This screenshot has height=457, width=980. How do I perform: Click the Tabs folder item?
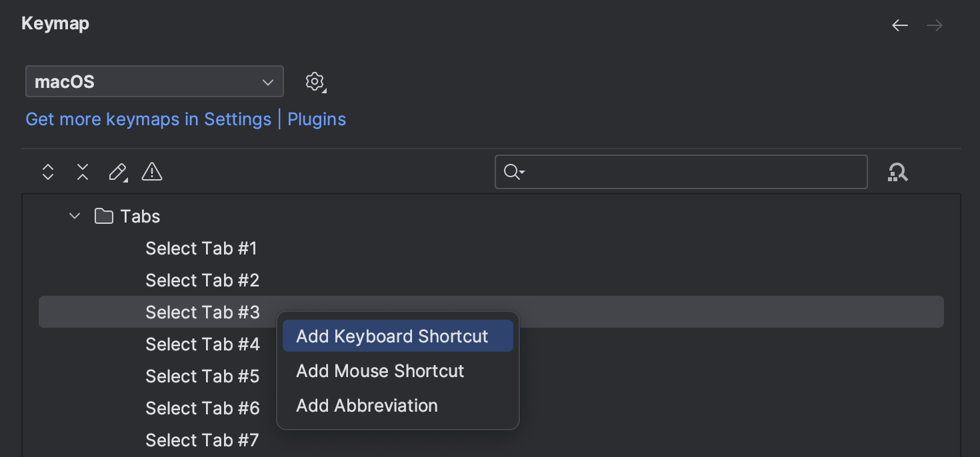(140, 217)
